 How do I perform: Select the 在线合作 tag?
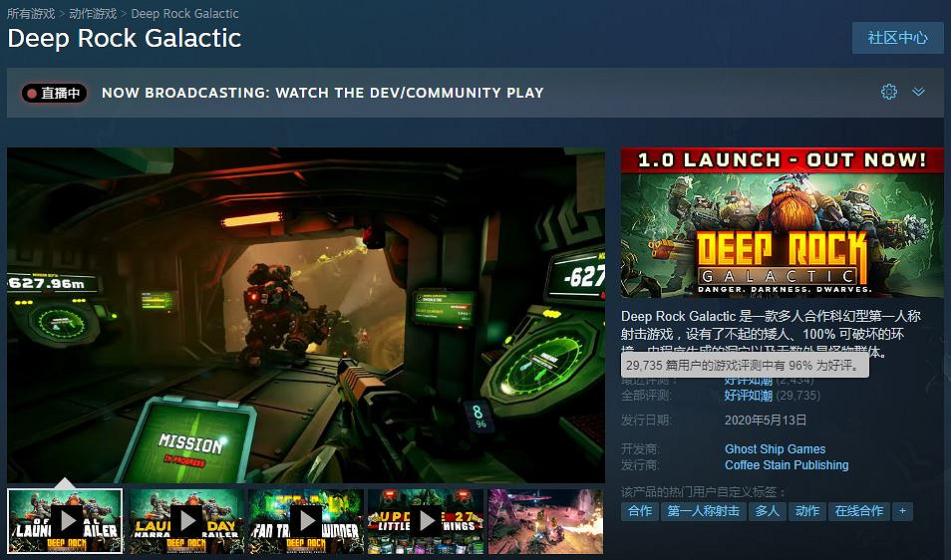858,511
